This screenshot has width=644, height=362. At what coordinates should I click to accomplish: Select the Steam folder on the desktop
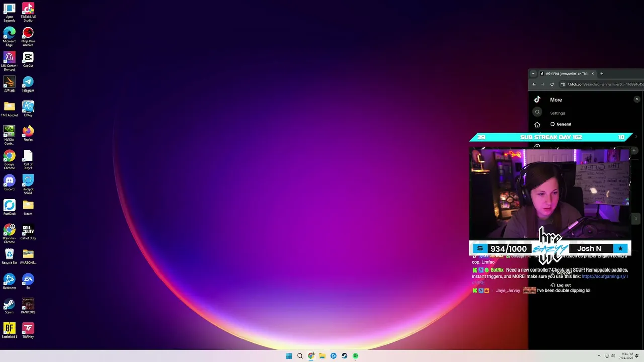pyautogui.click(x=28, y=207)
